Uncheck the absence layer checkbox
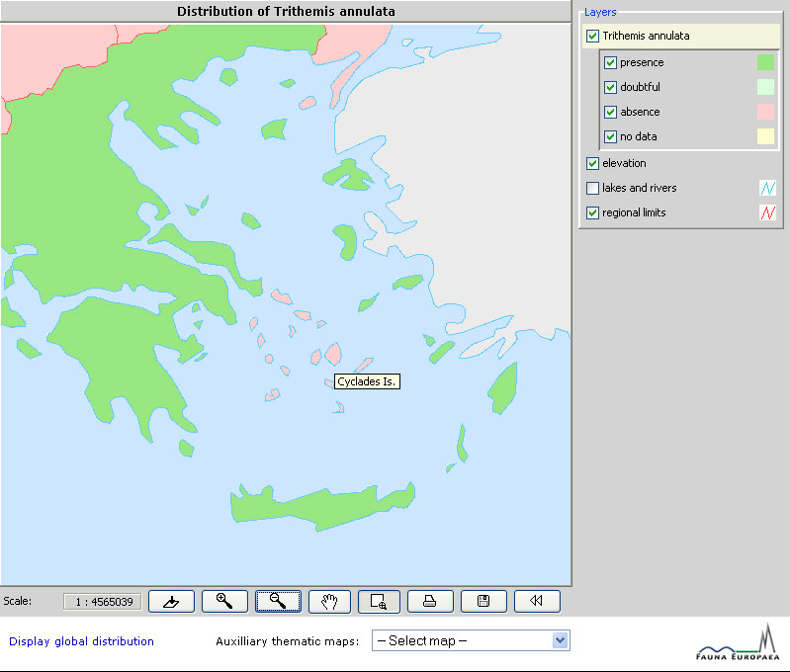Viewport: 790px width, 672px height. point(610,112)
